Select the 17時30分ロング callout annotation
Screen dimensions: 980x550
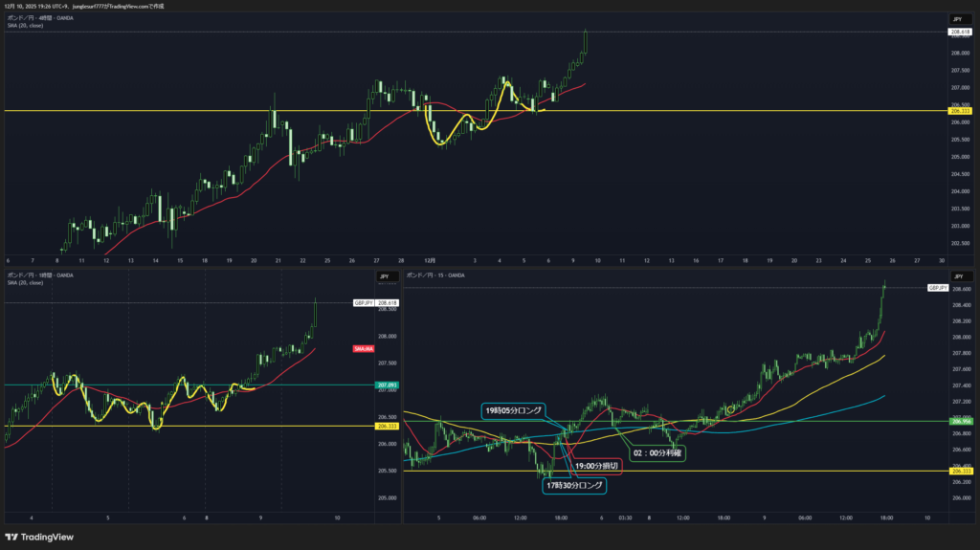point(574,486)
